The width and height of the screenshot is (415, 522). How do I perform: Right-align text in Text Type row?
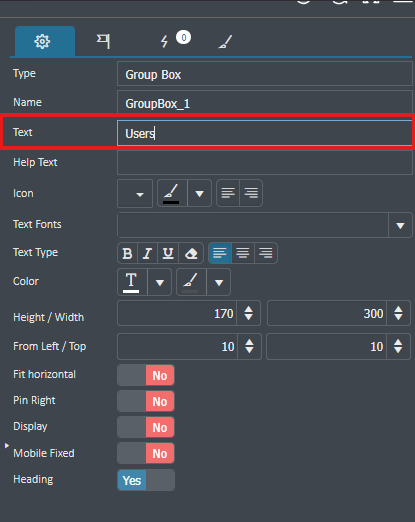(266, 253)
